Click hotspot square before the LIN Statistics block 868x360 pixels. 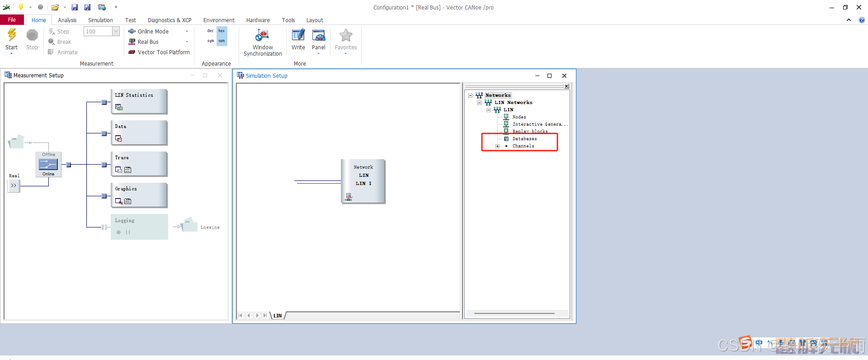pos(104,102)
